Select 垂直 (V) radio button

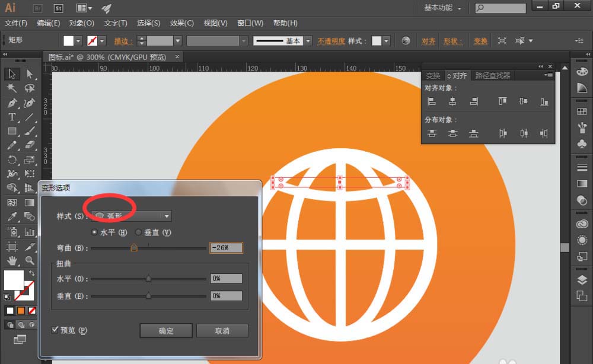point(138,232)
